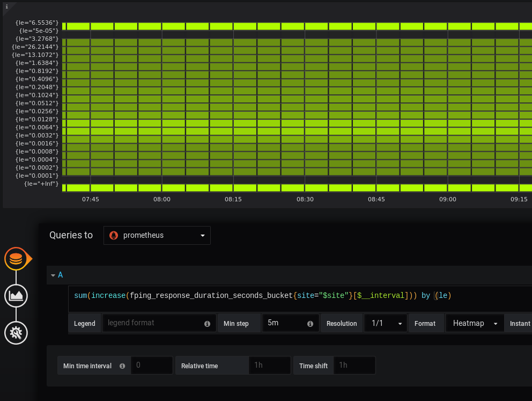Viewport: 532px width, 401px height.
Task: Click the 07:45 time axis label
Action: point(91,199)
